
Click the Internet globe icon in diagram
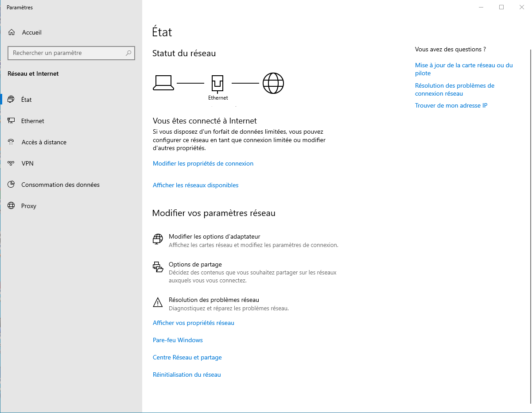click(273, 83)
